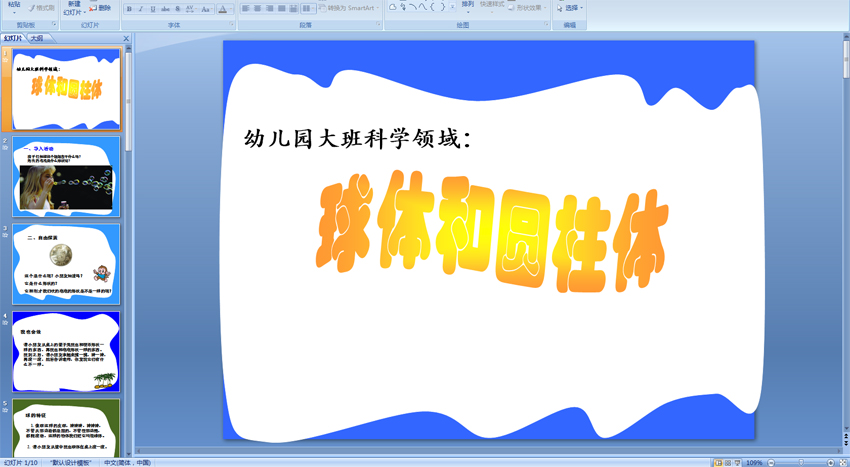
Task: Switch to Slide Sorter view
Action: [729, 463]
